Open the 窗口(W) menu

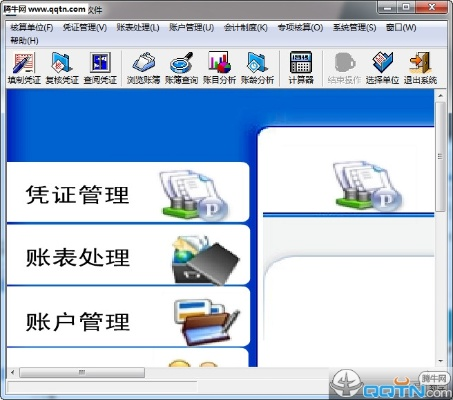click(401, 28)
